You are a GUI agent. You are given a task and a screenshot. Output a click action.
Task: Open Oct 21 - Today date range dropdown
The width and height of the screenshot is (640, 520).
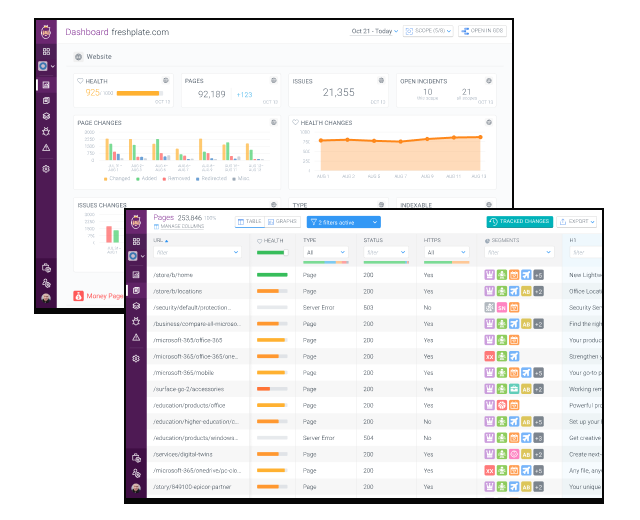pos(374,31)
